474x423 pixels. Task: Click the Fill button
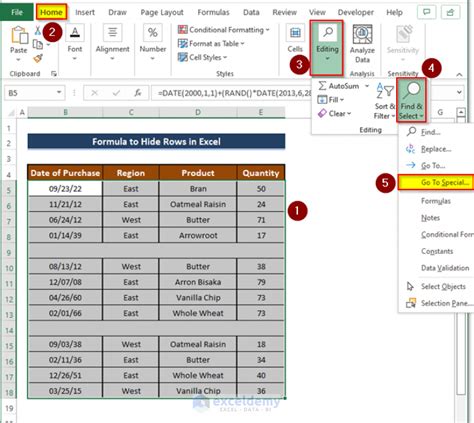pos(330,100)
